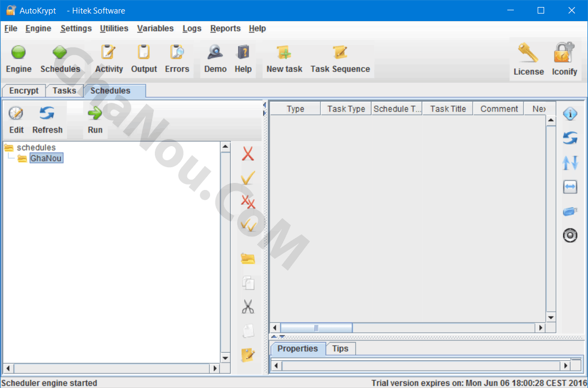Open the Activity log toolbar icon
Screen dimensions: 588x388
108,52
